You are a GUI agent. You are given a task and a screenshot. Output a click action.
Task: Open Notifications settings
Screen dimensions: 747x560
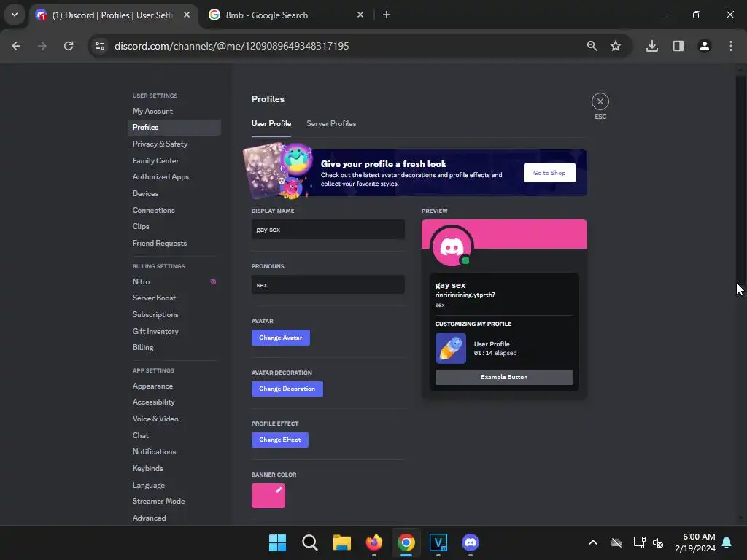174,451
